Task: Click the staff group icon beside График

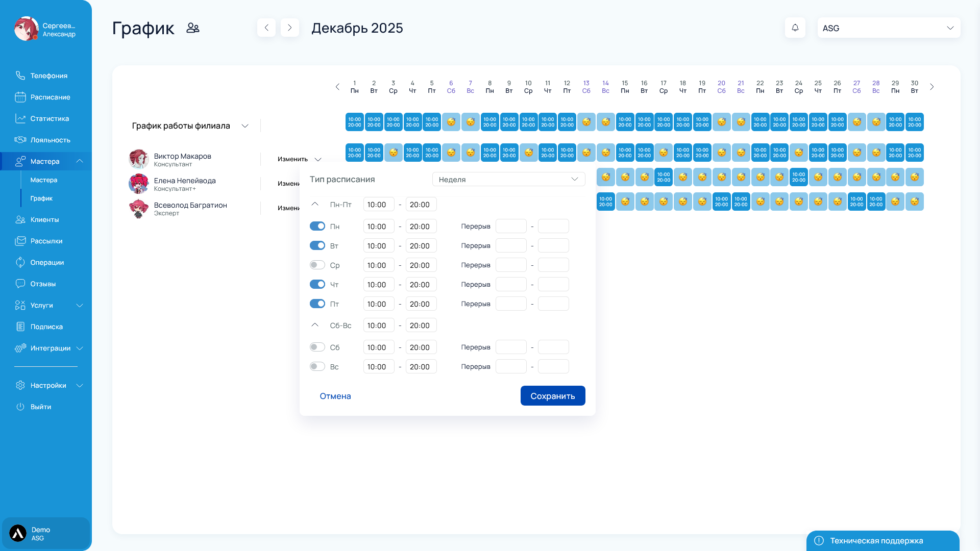Action: pyautogui.click(x=193, y=28)
